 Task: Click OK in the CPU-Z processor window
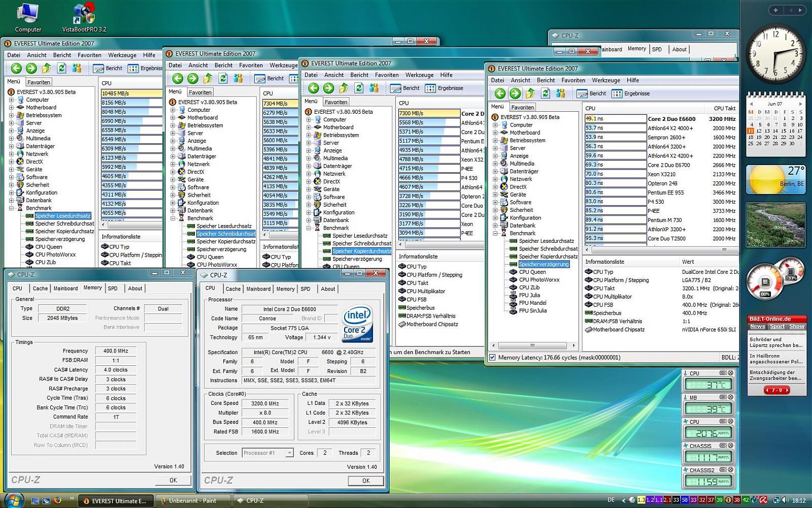tap(366, 481)
